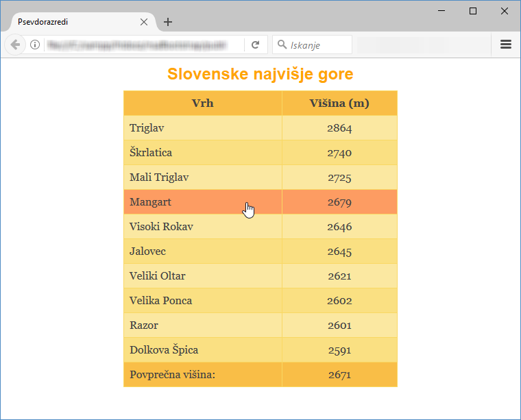
Task: Click the search magnifier icon
Action: (282, 44)
